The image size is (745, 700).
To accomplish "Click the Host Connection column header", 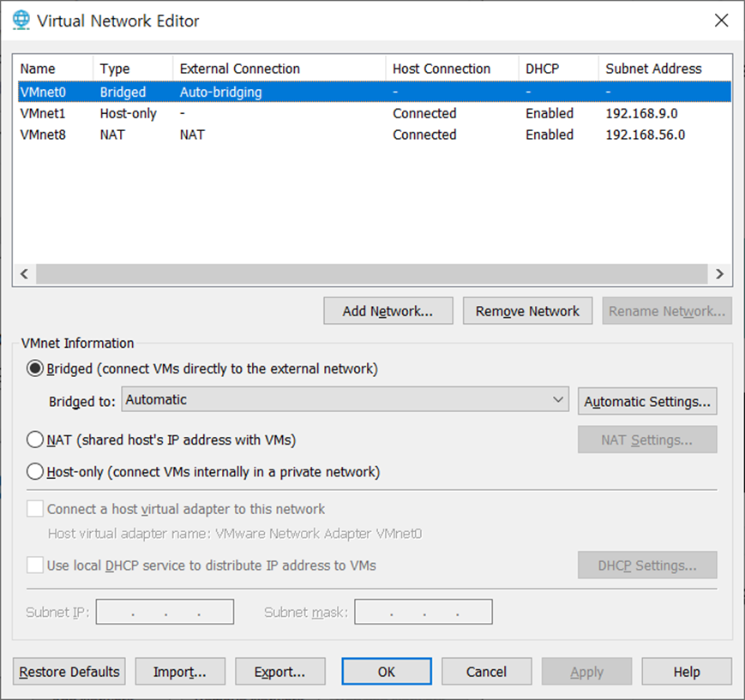I will [x=453, y=69].
